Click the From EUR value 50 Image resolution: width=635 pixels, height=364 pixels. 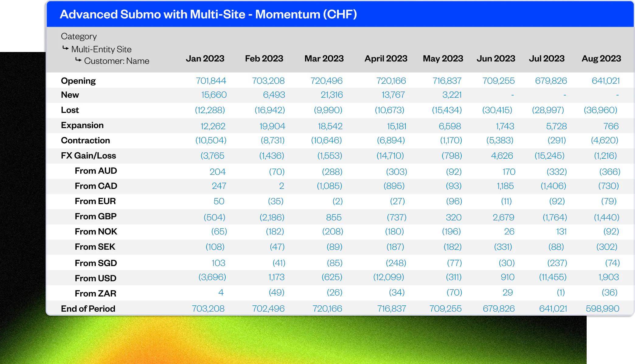coord(219,201)
